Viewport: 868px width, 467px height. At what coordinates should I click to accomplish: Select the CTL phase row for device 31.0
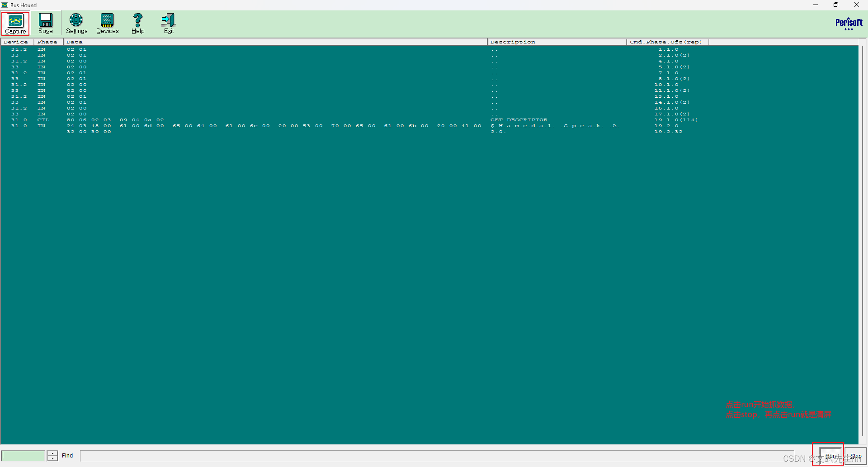click(44, 119)
